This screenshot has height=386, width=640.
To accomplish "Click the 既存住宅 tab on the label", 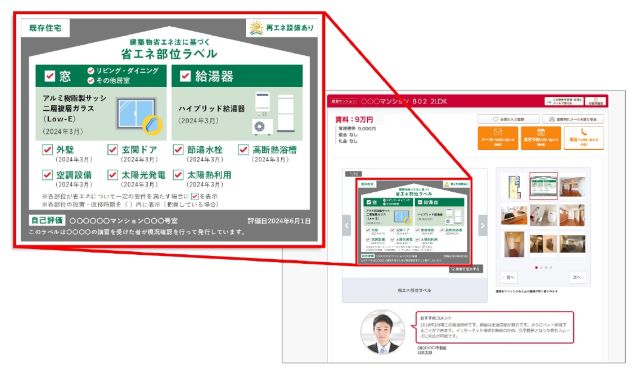I will (x=45, y=28).
